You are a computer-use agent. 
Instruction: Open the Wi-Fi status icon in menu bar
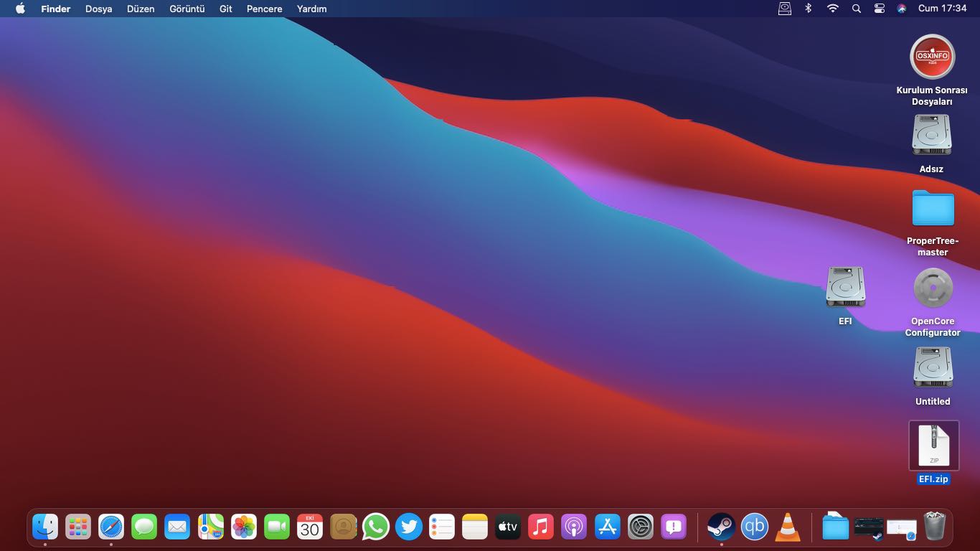[x=831, y=9]
